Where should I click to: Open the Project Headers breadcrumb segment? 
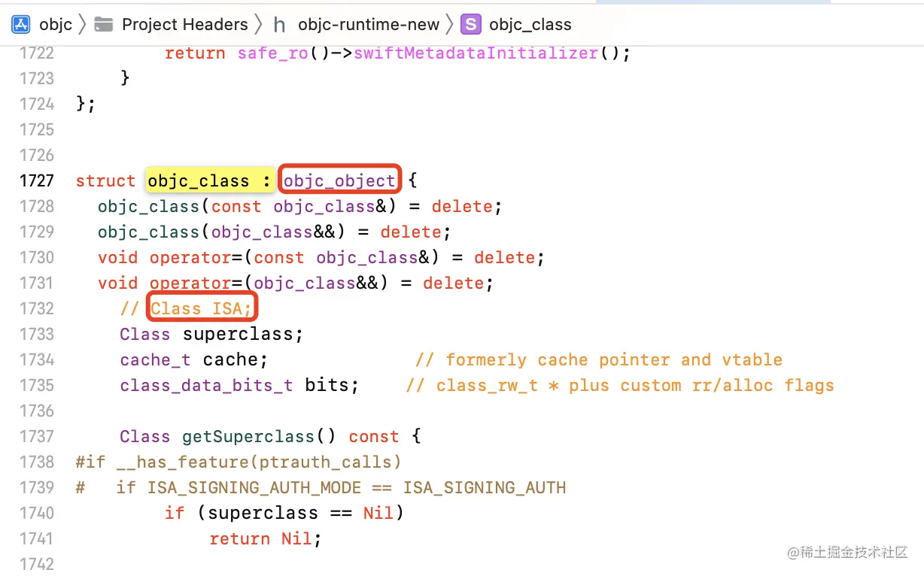[185, 25]
